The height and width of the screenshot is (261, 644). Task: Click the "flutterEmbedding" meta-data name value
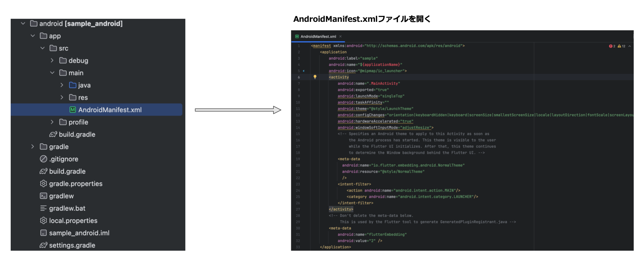point(386,234)
